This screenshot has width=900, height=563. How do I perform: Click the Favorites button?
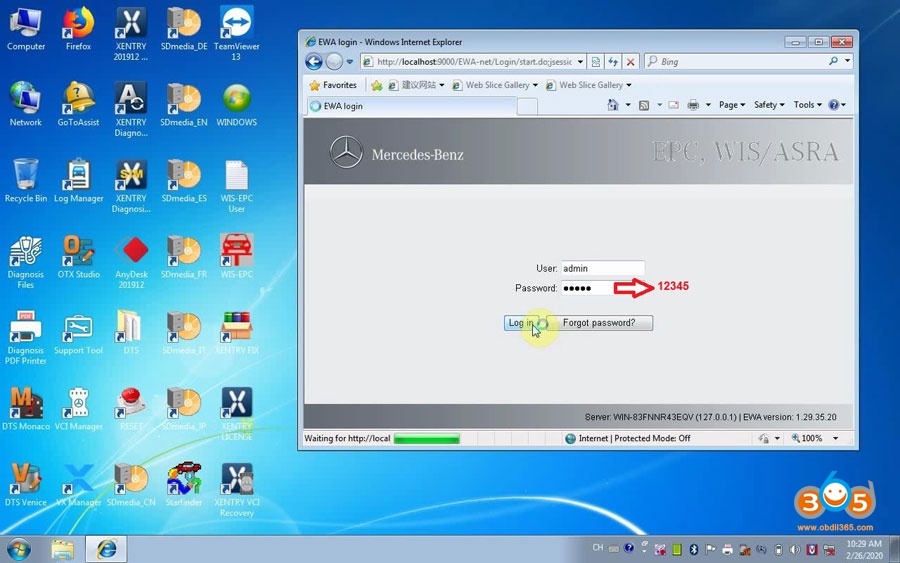point(333,85)
